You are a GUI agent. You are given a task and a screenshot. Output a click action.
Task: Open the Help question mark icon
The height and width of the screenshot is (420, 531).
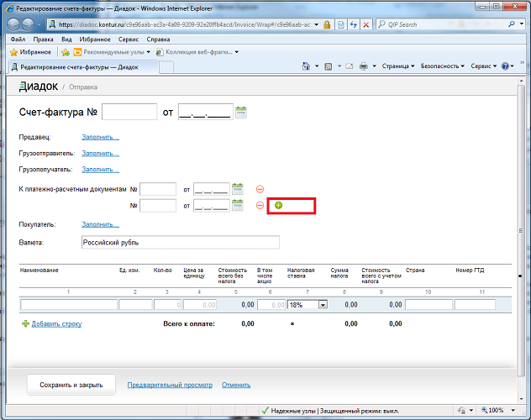(x=505, y=66)
